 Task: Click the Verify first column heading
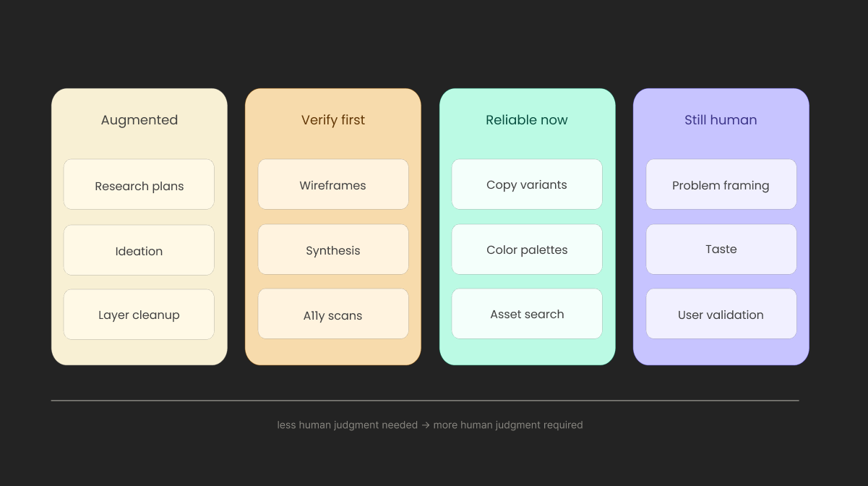click(333, 120)
